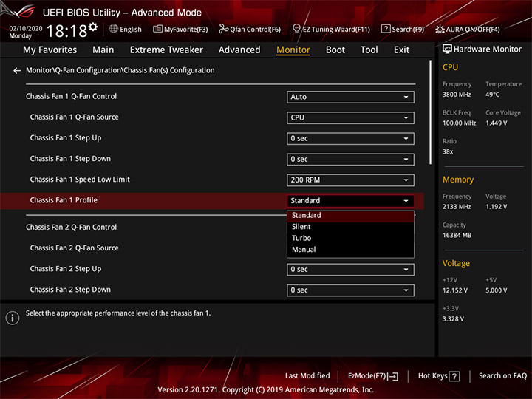Click the BCLK Freq value 100.00 MHz
The image size is (532, 399).
pyautogui.click(x=459, y=123)
